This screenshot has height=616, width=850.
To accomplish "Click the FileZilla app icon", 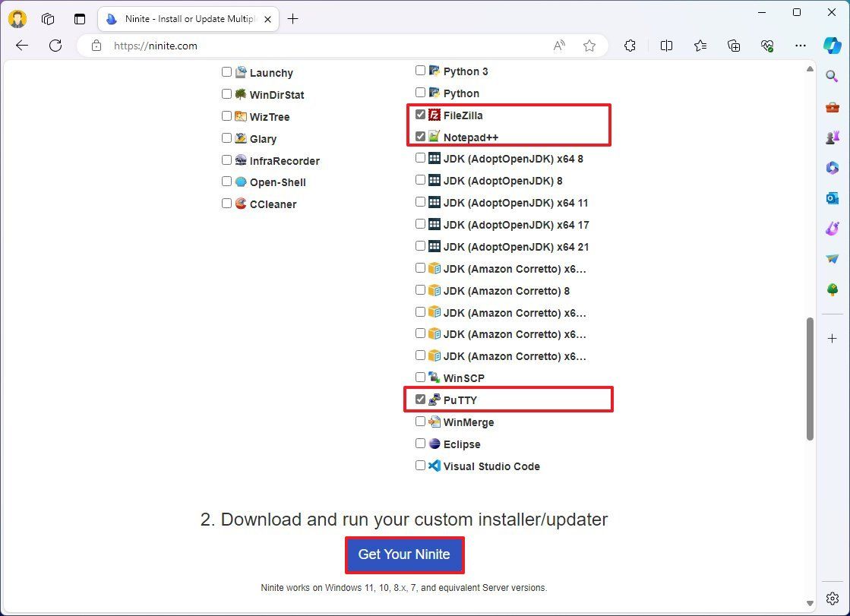I will pos(434,115).
